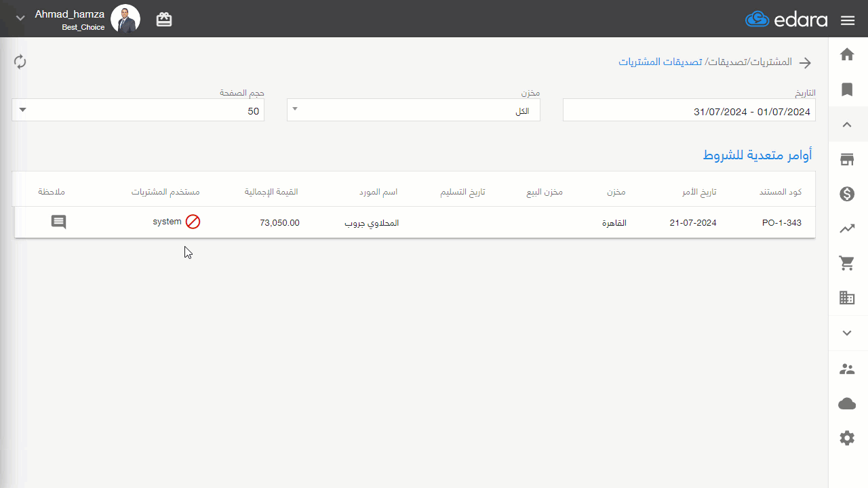The image size is (868, 488).
Task: Click the system user cell
Action: 167,222
